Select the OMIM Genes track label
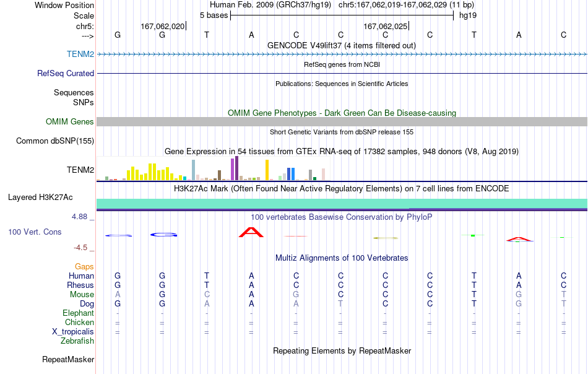 click(69, 121)
